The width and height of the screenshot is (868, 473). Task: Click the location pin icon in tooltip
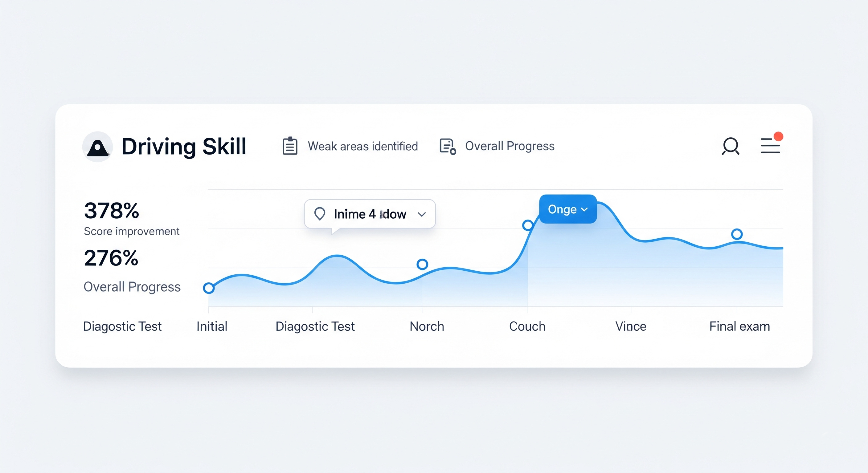tap(319, 214)
